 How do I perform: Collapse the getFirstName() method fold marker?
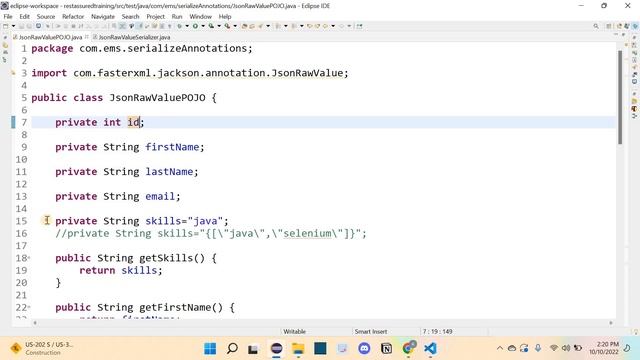coord(29,307)
